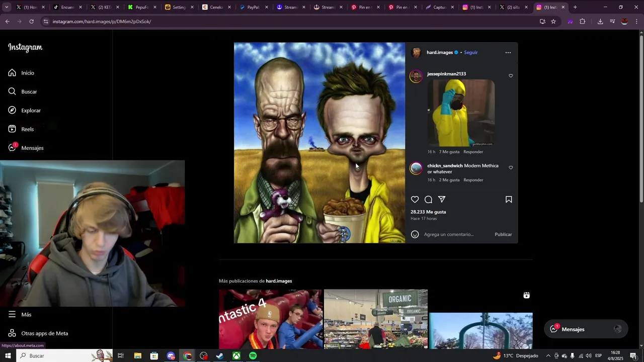Screen dimensions: 644x362
Task: Open the volume control in system tray
Action: tap(588, 355)
